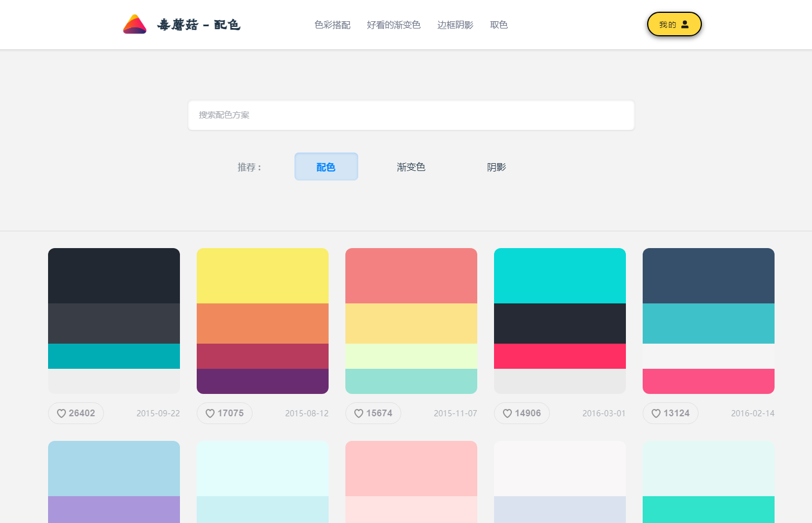
Task: Click the date 2016-03-01
Action: [x=604, y=413]
